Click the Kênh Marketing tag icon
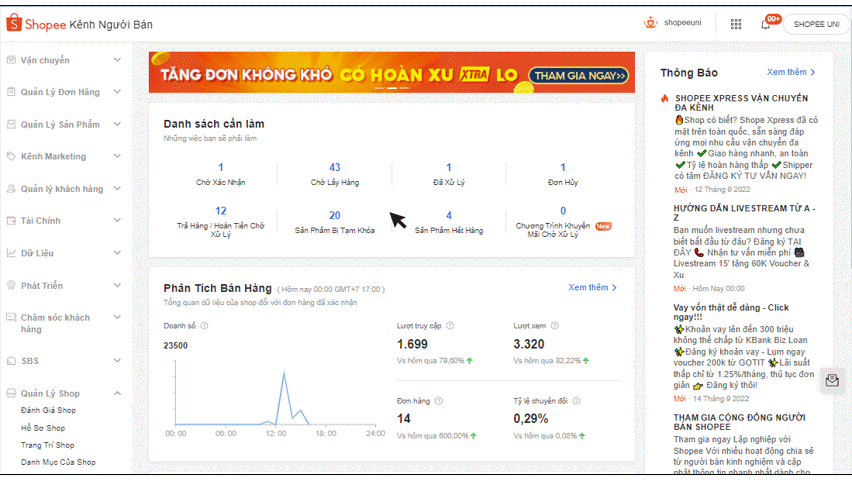Screen dimensions: 852x480 (11, 156)
